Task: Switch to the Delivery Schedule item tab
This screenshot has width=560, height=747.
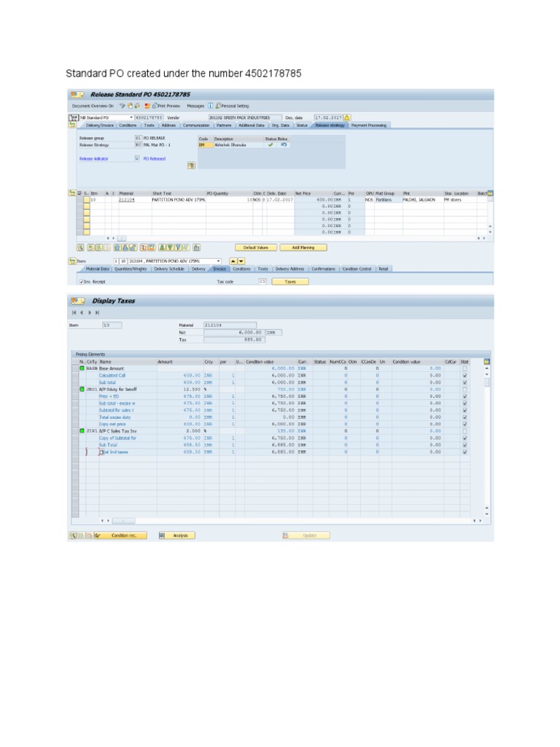Action: (169, 268)
